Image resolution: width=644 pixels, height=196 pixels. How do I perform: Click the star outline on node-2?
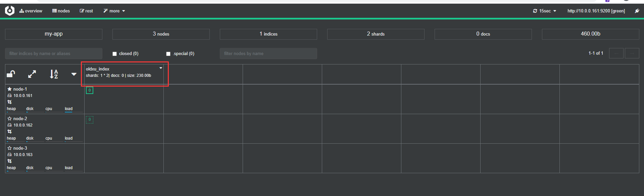(x=9, y=118)
